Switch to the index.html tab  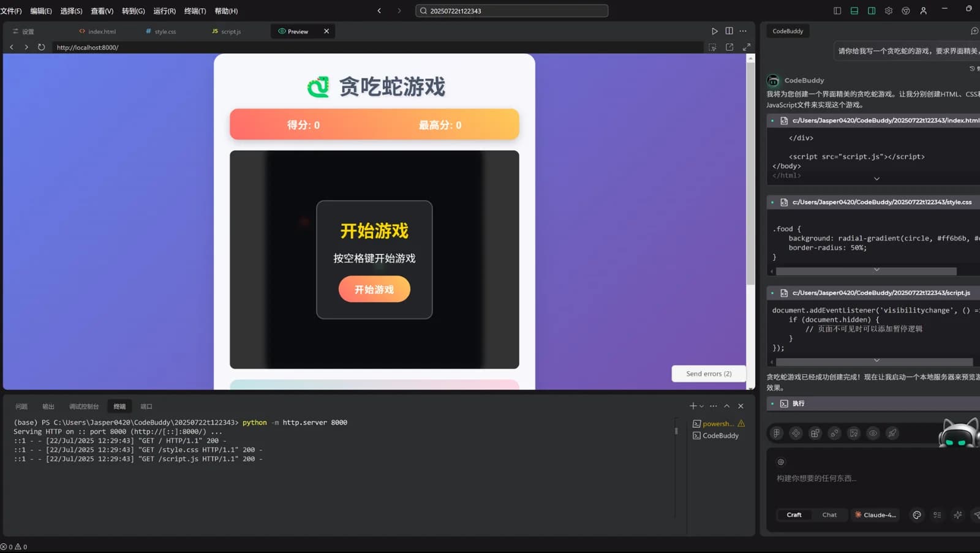click(x=98, y=31)
